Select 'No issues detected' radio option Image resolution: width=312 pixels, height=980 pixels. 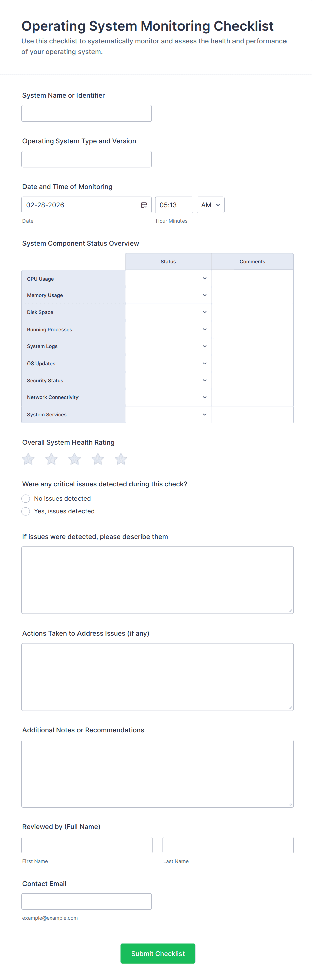[26, 498]
